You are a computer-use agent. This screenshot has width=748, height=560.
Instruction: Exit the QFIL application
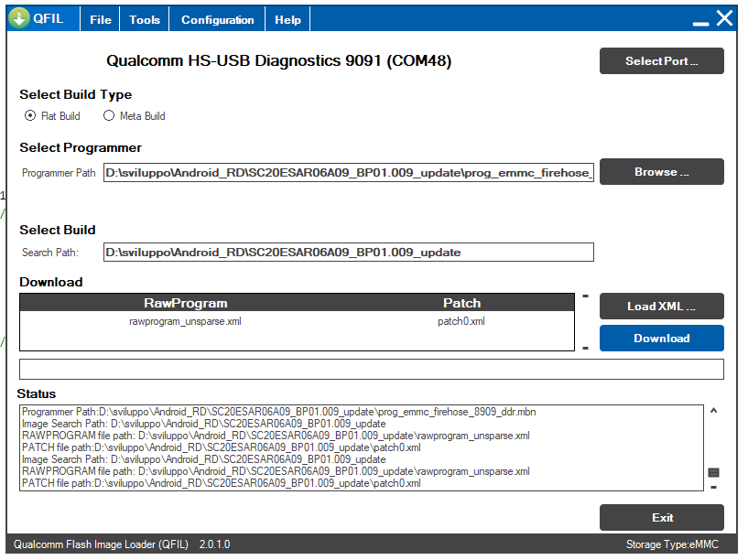point(661,518)
